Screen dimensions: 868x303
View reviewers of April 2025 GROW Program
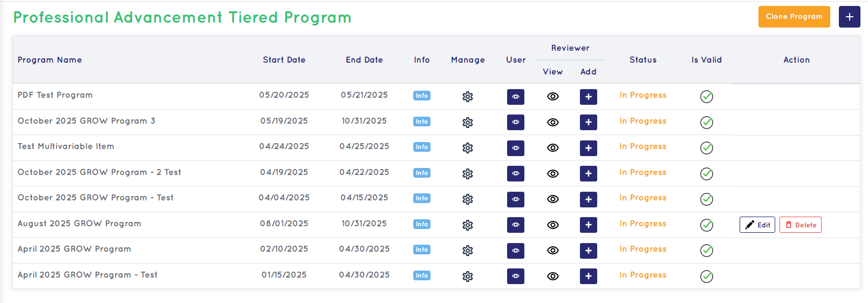pyautogui.click(x=553, y=251)
